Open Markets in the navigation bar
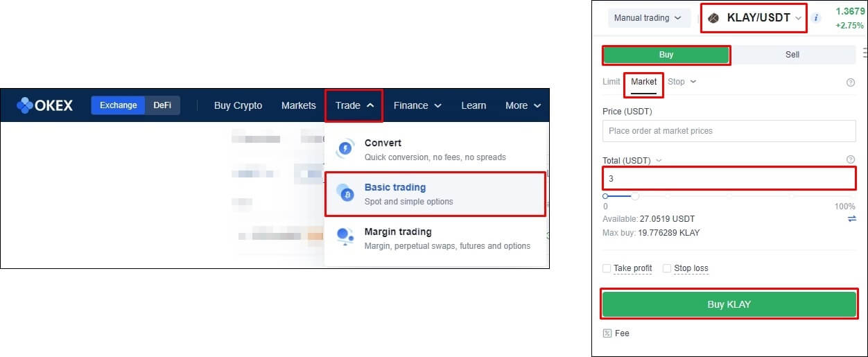The height and width of the screenshot is (357, 868). [299, 105]
